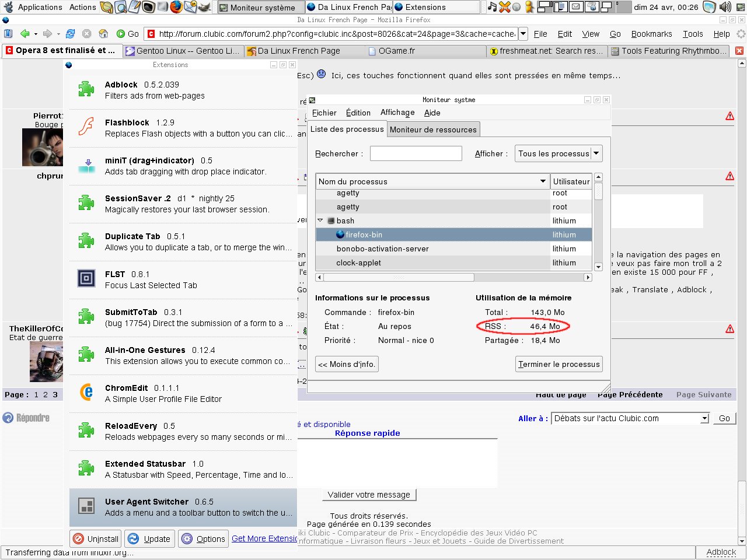The height and width of the screenshot is (560, 747).
Task: Open the Back button history dropdown arrow
Action: [x=36, y=34]
